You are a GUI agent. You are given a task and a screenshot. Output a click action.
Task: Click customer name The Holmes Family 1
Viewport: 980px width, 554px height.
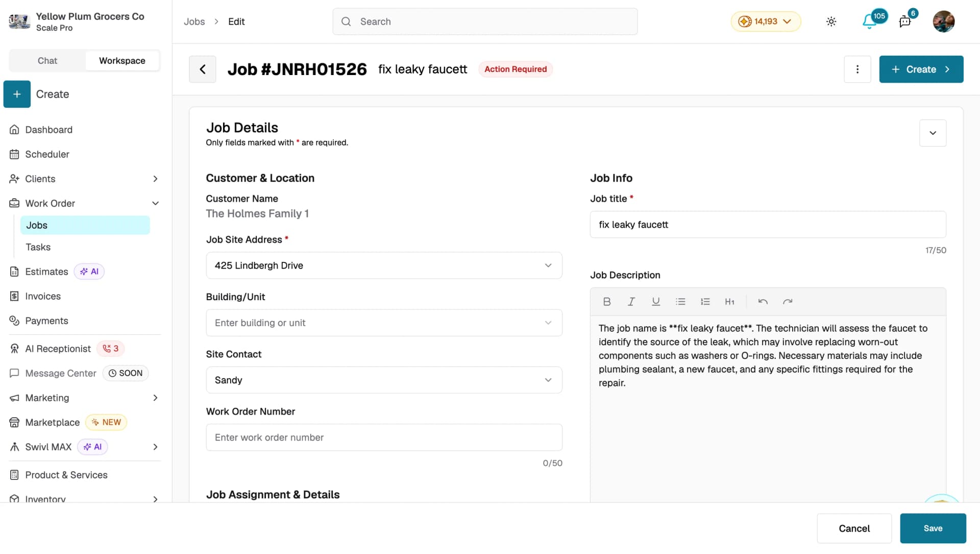pyautogui.click(x=257, y=214)
